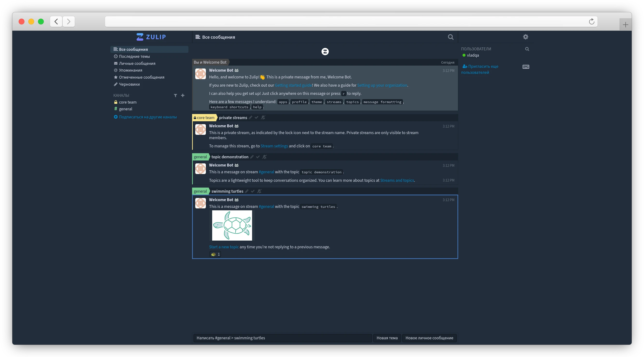
Task: Open keyboard shortcuts icon
Action: point(525,67)
